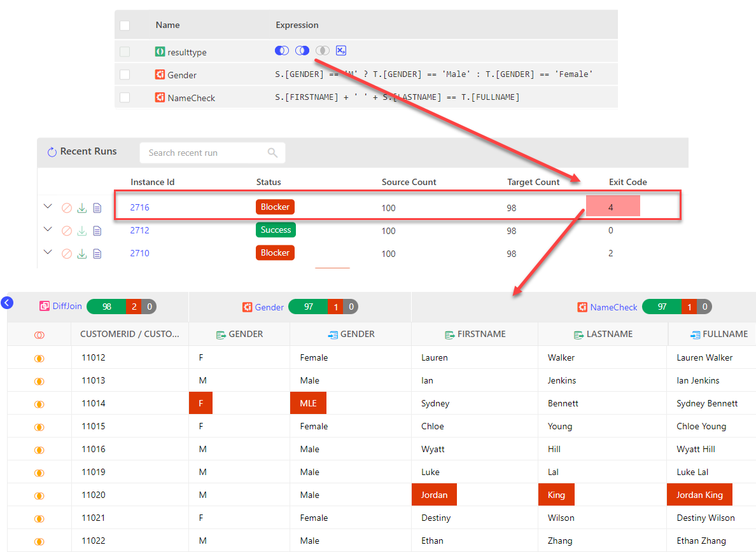Expand the run 2710 row chevron

coord(48,252)
